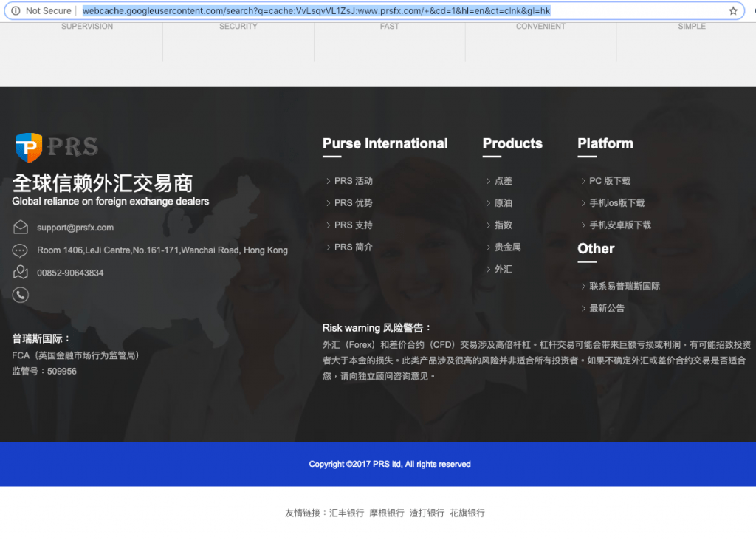Screen dimensions: 756x540
Task: Click the email envelope icon
Action: point(21,228)
